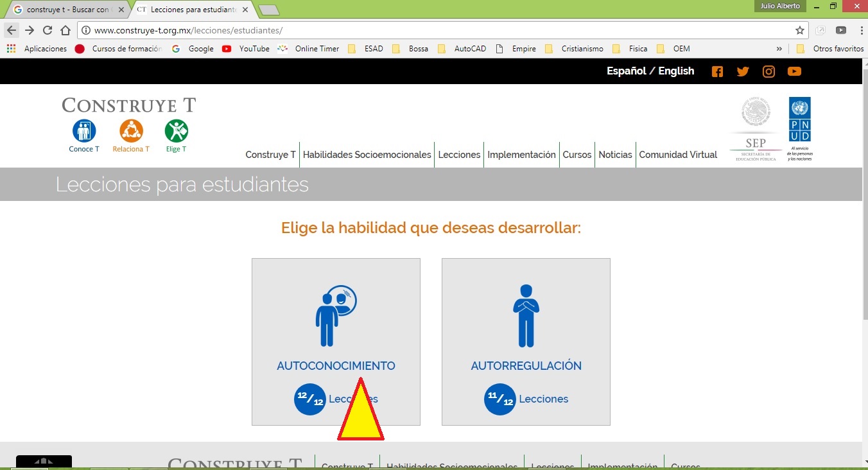Click the YouTube icon in the header
This screenshot has width=868, height=470.
coord(794,71)
